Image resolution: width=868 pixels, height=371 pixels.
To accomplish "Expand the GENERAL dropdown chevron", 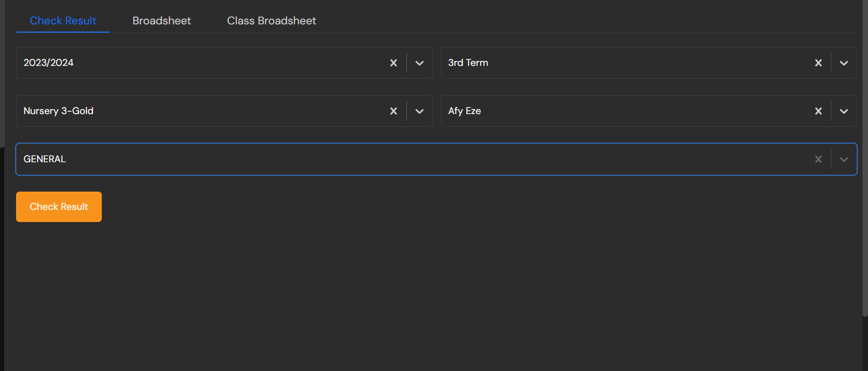I will coord(844,159).
